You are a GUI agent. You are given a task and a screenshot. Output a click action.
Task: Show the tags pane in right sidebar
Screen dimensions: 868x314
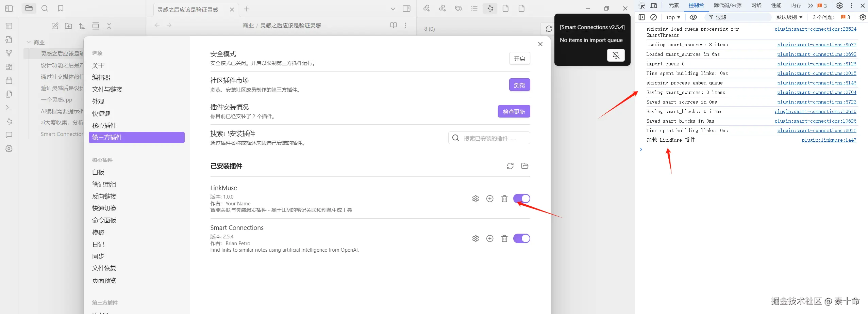(458, 9)
